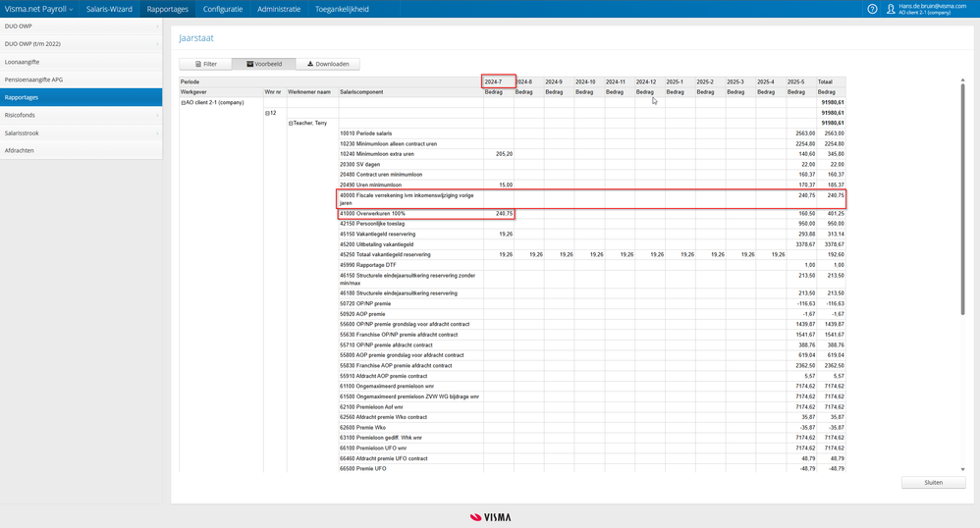Collapse the AO client 2-1 (company) row
This screenshot has width=980, height=528.
(x=183, y=102)
